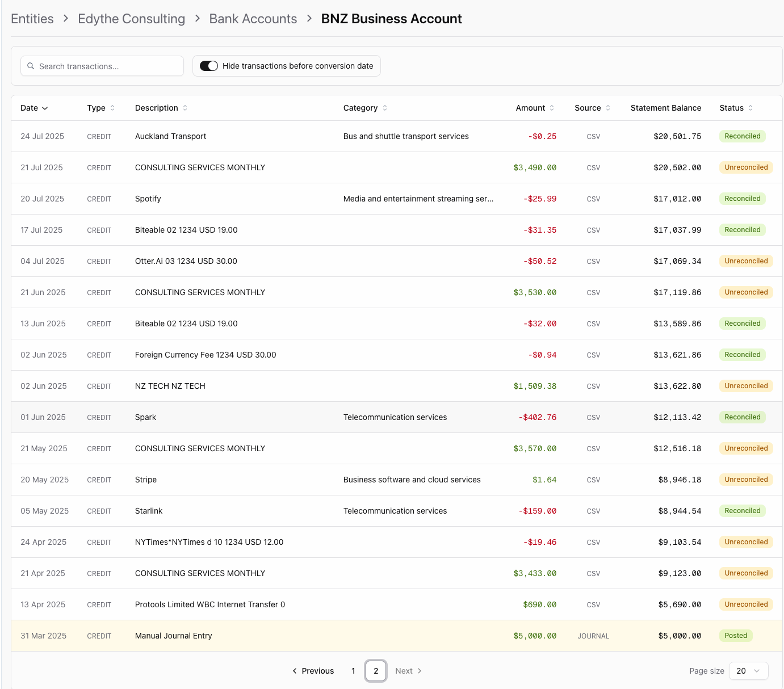This screenshot has height=689, width=784.
Task: Open the Bank Accounts breadcrumb
Action: click(253, 19)
